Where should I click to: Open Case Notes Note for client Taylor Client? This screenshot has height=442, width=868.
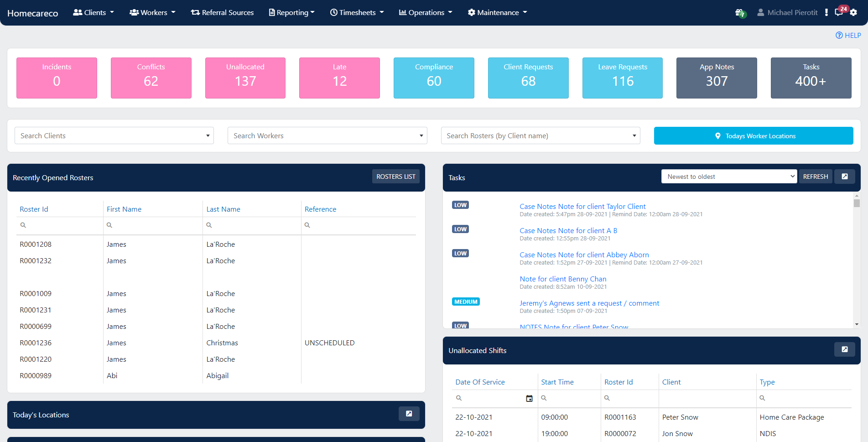click(x=582, y=206)
